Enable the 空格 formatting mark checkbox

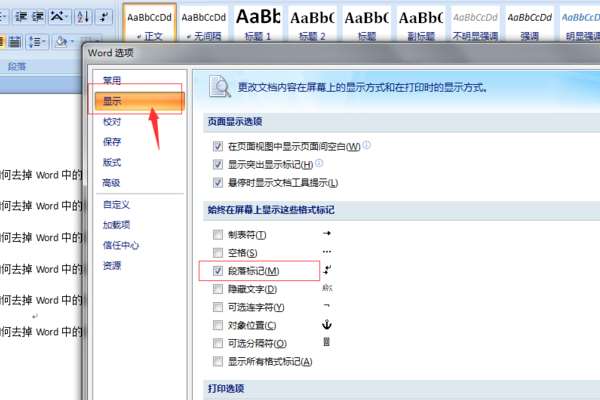coord(218,253)
